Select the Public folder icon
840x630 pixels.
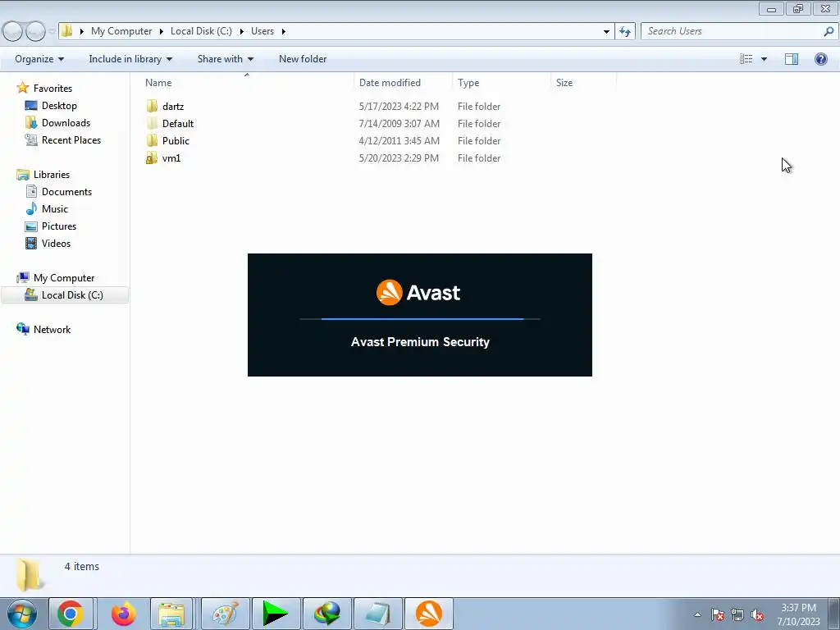pos(152,141)
